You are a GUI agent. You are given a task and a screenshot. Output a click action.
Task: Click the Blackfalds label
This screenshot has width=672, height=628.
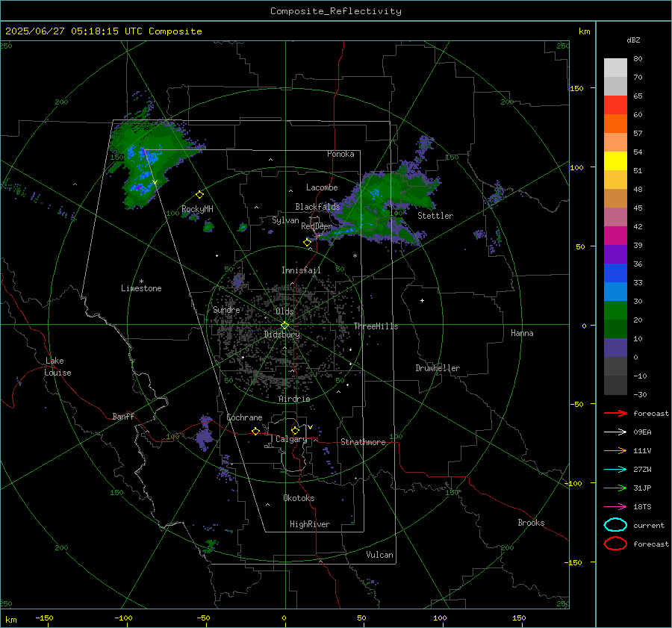(317, 207)
